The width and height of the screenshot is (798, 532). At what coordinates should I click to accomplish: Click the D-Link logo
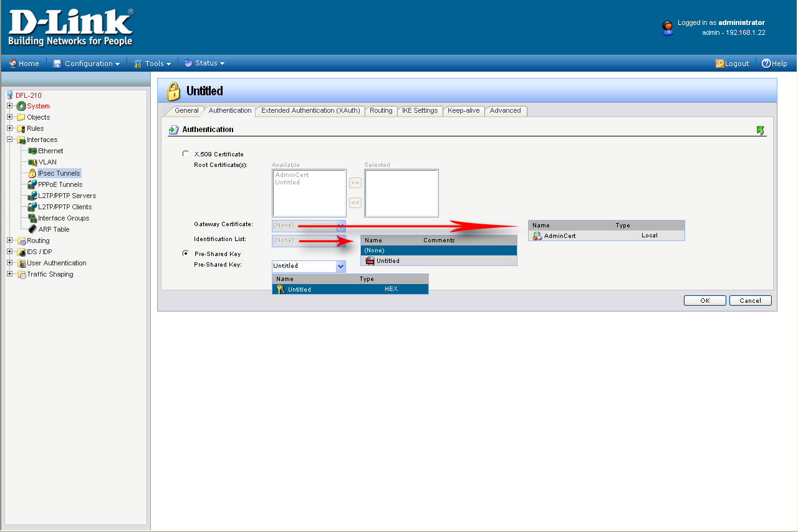[x=71, y=27]
